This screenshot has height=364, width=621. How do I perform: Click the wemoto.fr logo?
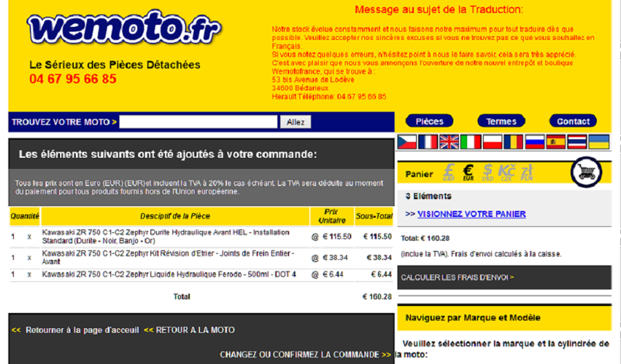(x=124, y=28)
